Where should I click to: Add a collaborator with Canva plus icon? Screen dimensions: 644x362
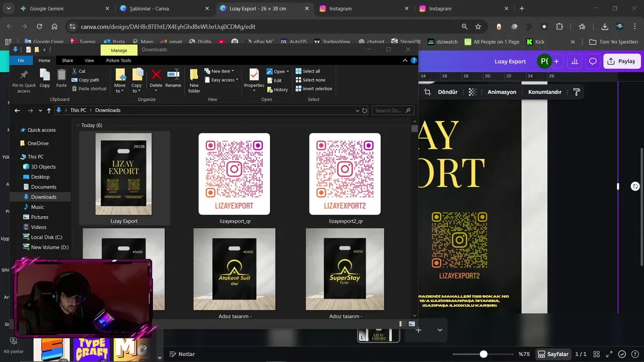[x=556, y=61]
